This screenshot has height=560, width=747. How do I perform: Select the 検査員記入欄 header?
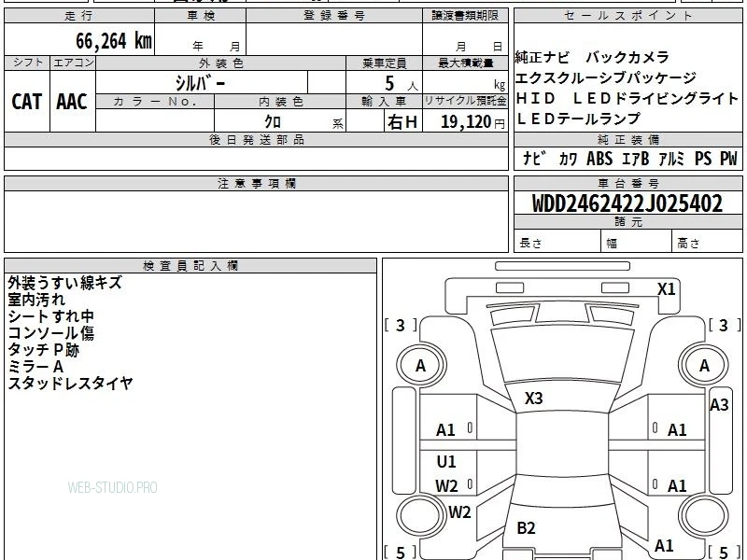pos(190,266)
